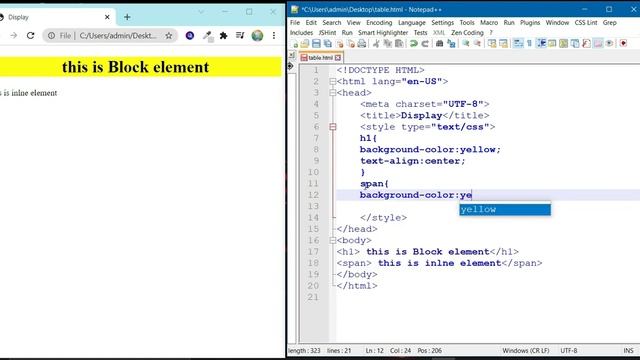Open the Language menu
The image size is (640, 360).
click(x=411, y=22)
